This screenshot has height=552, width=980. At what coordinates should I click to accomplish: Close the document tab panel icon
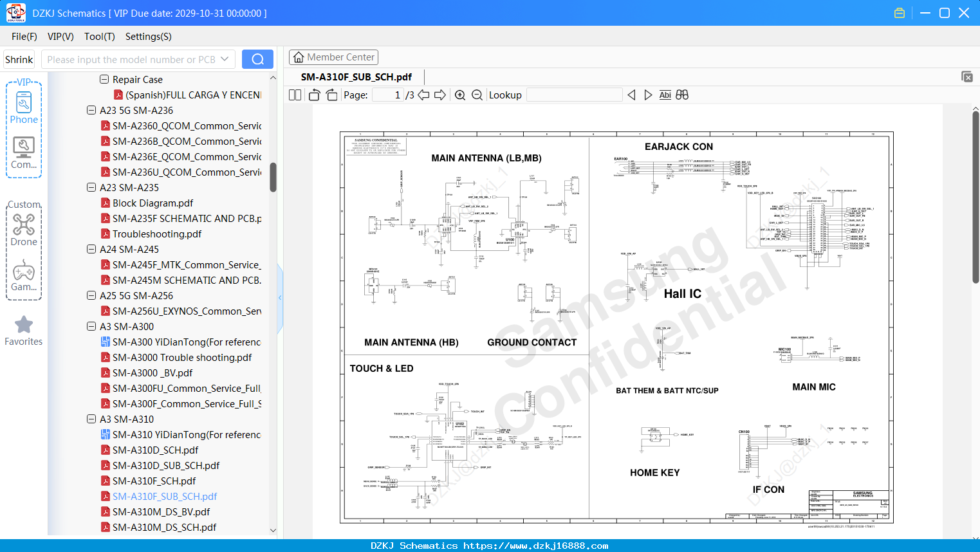[x=967, y=77]
